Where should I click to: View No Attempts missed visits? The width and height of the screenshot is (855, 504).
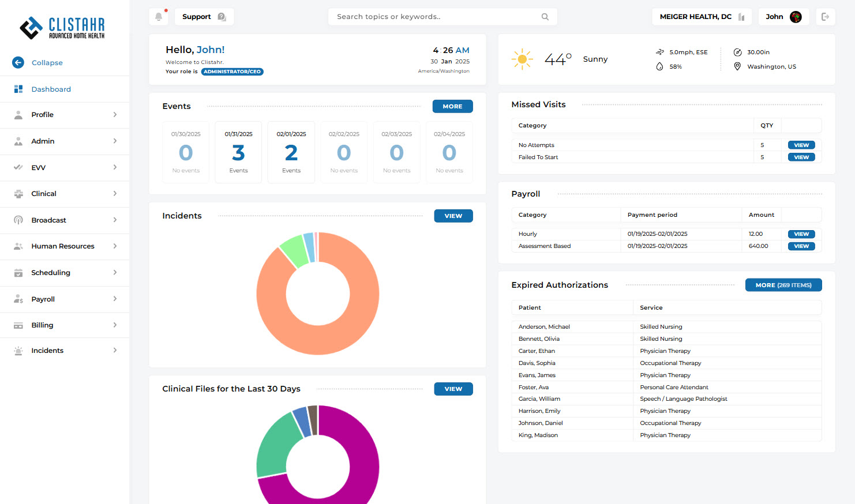click(x=801, y=145)
